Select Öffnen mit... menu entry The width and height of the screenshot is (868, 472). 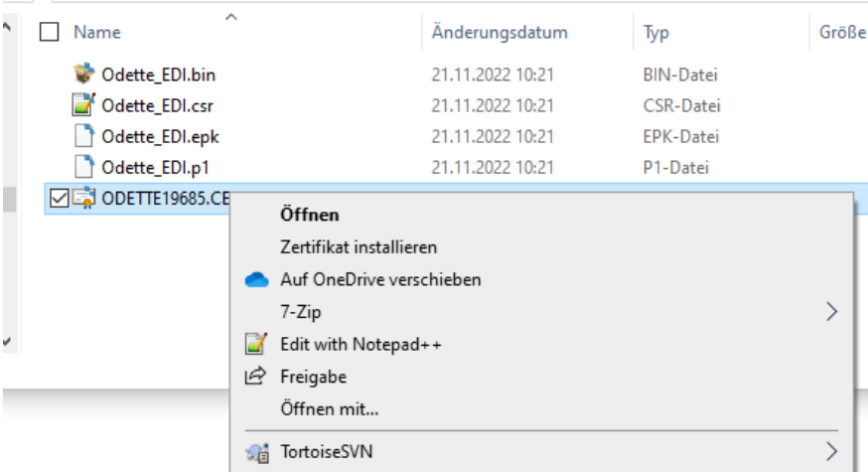point(330,409)
